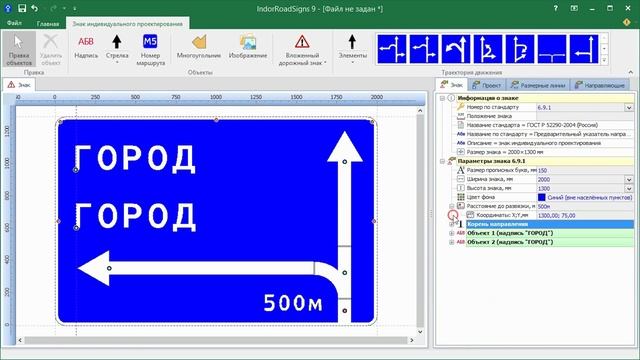
Task: Select Корень направления tree row
Action: tap(550, 224)
